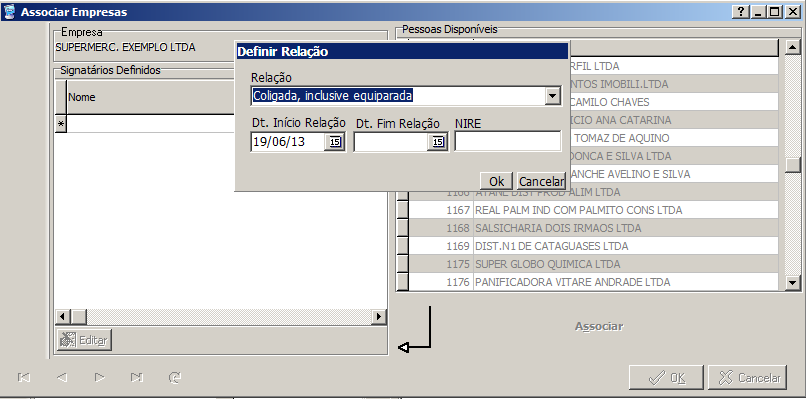Click right arrow of Signatários horizontal scrollbar
Viewport: 806px width, 399px height.
tap(379, 316)
